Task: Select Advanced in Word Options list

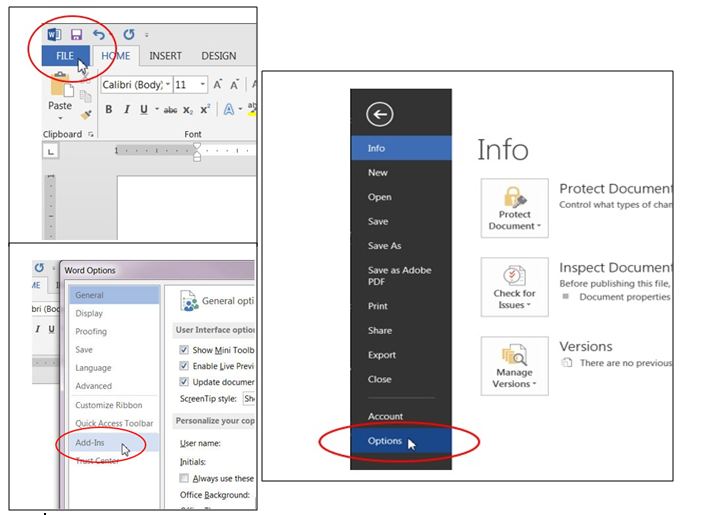Action: (114, 386)
